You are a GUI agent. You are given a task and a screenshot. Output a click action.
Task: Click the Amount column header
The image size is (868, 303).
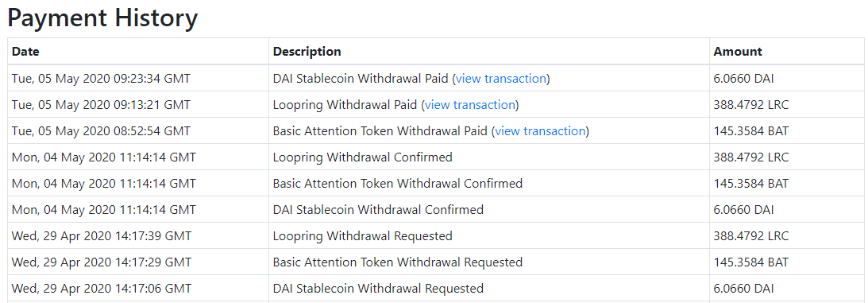click(x=738, y=52)
